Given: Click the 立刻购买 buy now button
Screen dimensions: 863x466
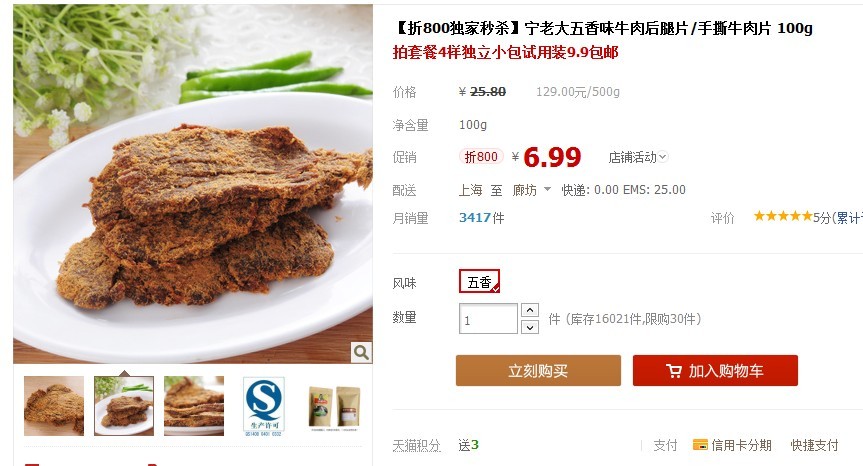Looking at the screenshot, I should (538, 370).
